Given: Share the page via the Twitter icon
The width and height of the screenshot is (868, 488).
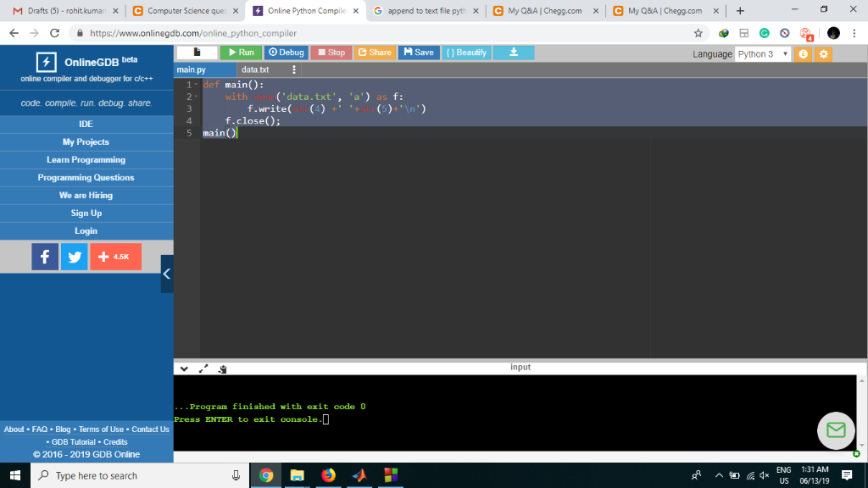Looking at the screenshot, I should tap(75, 256).
